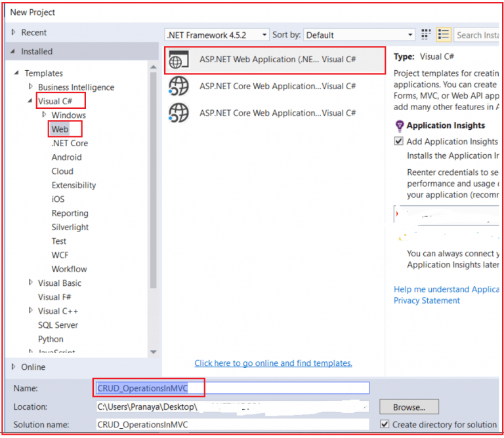Click the project Name input field
This screenshot has width=504, height=438.
pyautogui.click(x=232, y=388)
